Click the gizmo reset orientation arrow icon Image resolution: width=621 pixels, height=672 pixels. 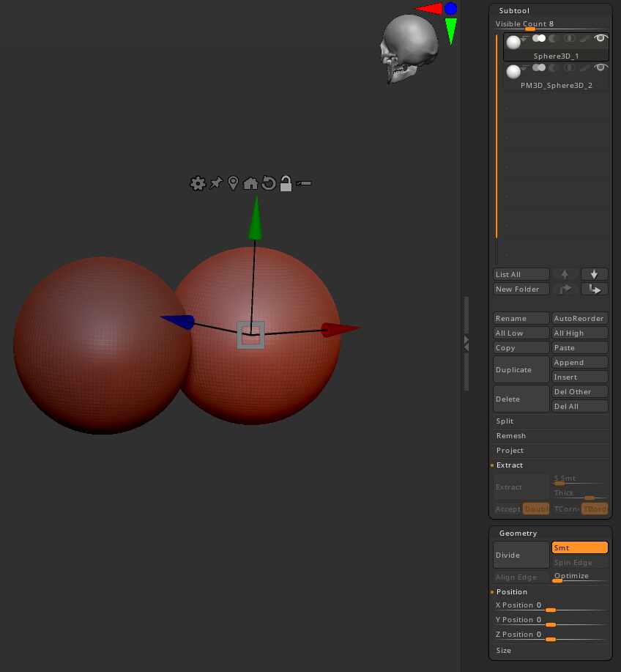[x=269, y=183]
